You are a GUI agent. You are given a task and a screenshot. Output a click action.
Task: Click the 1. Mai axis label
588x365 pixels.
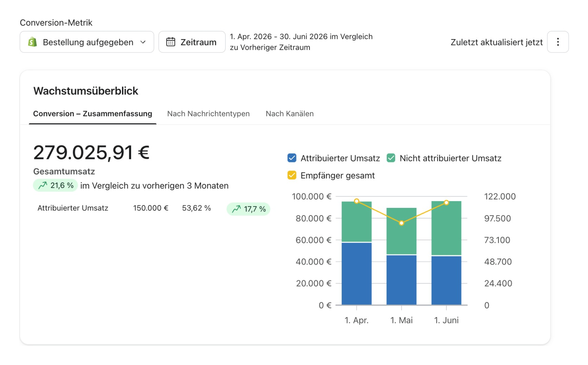click(x=401, y=320)
